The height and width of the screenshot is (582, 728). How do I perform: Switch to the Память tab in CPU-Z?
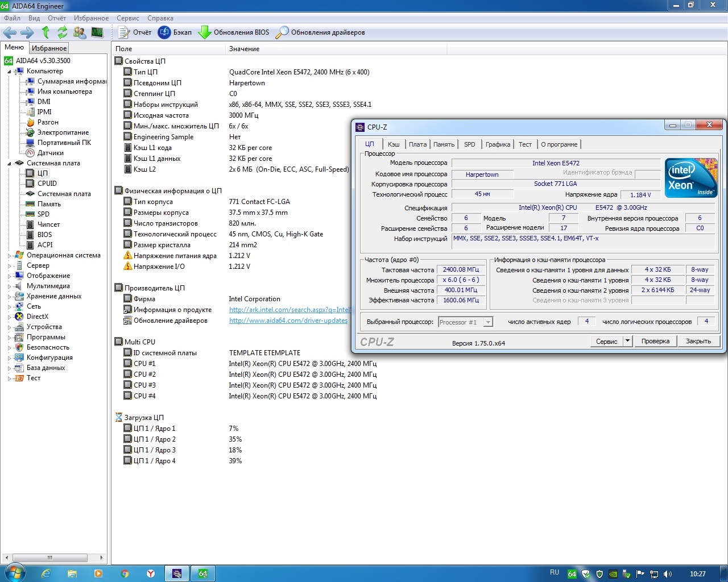pyautogui.click(x=444, y=144)
